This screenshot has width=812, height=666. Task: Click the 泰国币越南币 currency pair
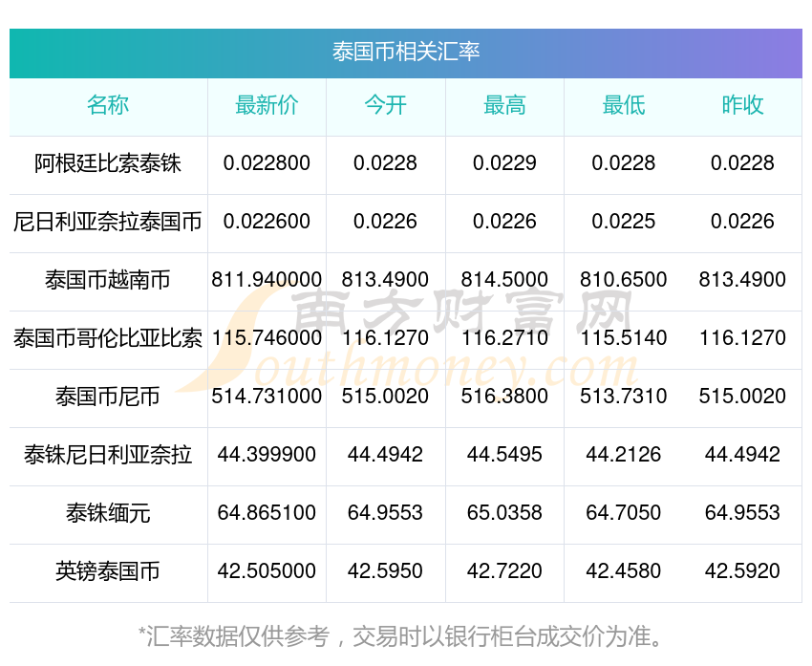(x=108, y=280)
